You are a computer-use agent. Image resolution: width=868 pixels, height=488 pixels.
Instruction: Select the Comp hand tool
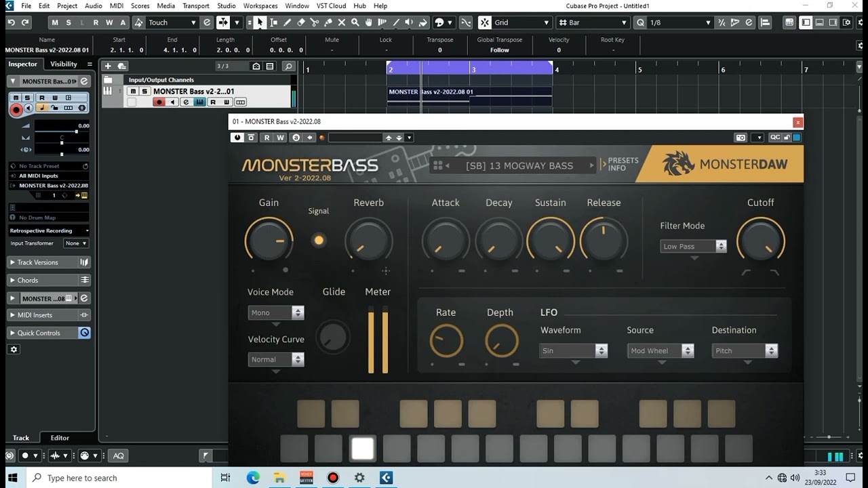369,22
